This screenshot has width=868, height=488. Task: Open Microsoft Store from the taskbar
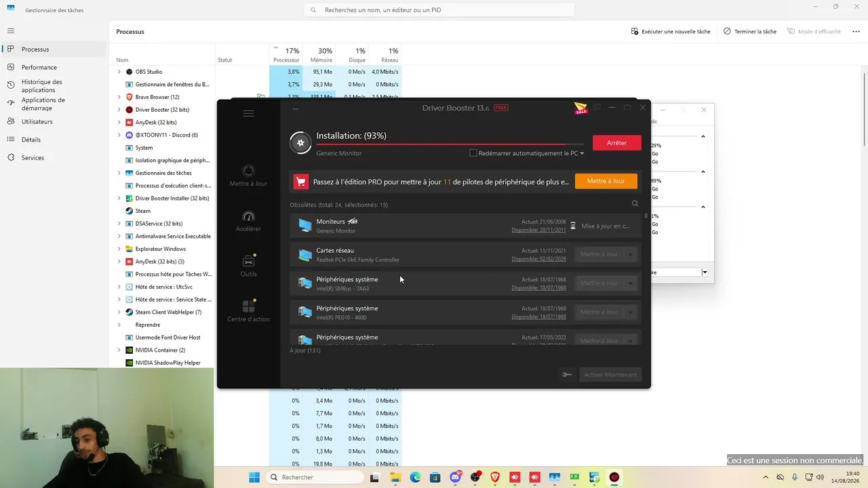click(x=435, y=477)
